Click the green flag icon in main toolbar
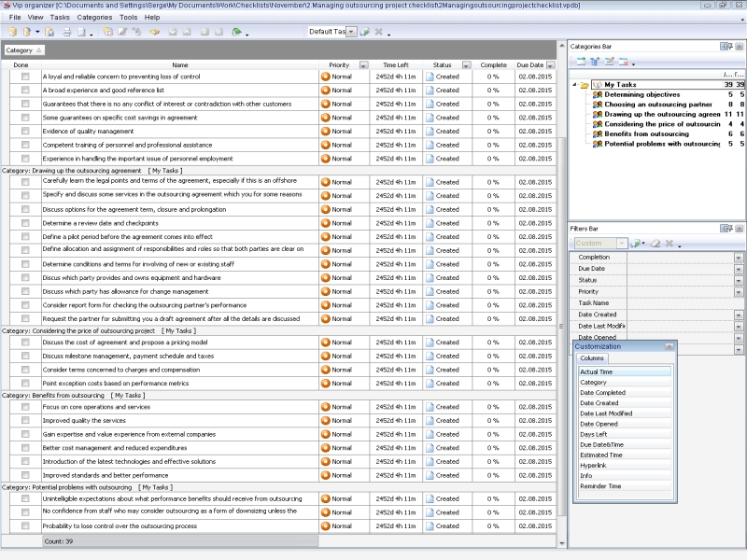 click(x=236, y=32)
